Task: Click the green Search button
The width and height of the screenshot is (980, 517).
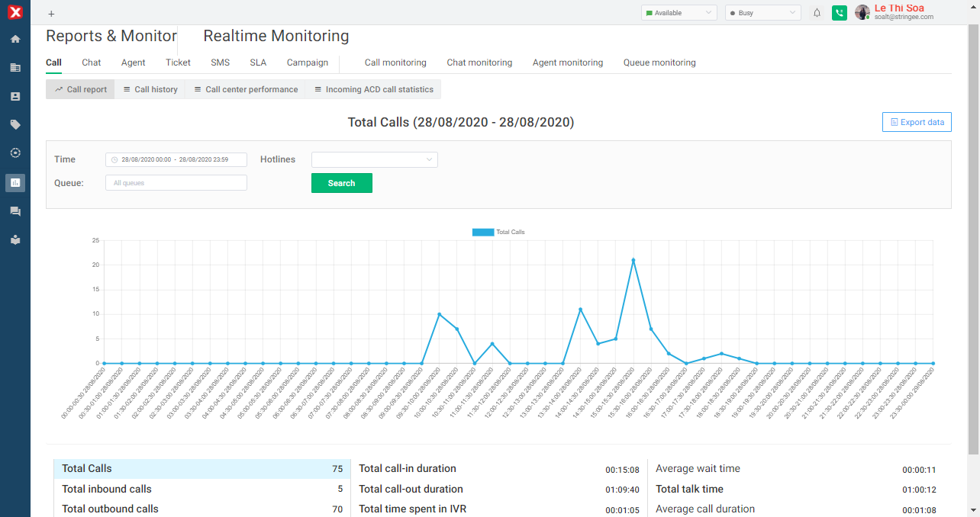Action: click(341, 183)
